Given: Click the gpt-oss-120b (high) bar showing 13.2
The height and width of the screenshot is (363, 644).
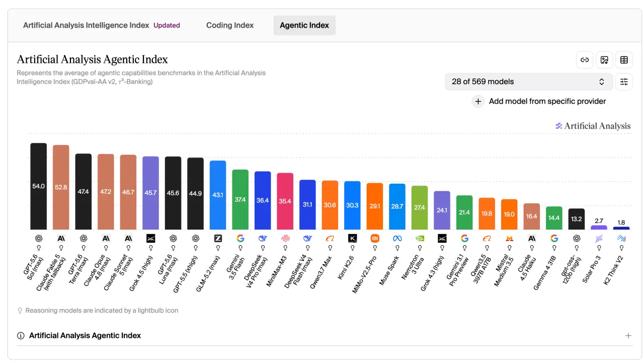Looking at the screenshot, I should point(577,219).
